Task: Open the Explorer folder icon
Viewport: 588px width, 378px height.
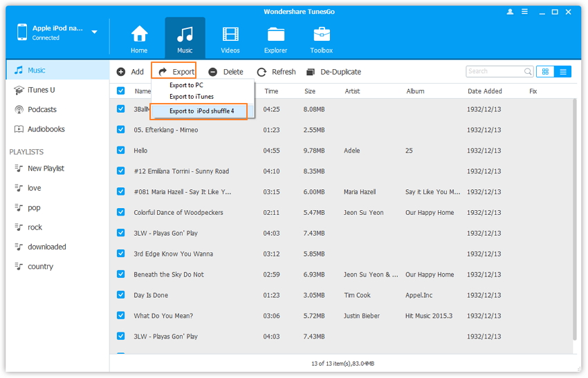Action: (276, 35)
